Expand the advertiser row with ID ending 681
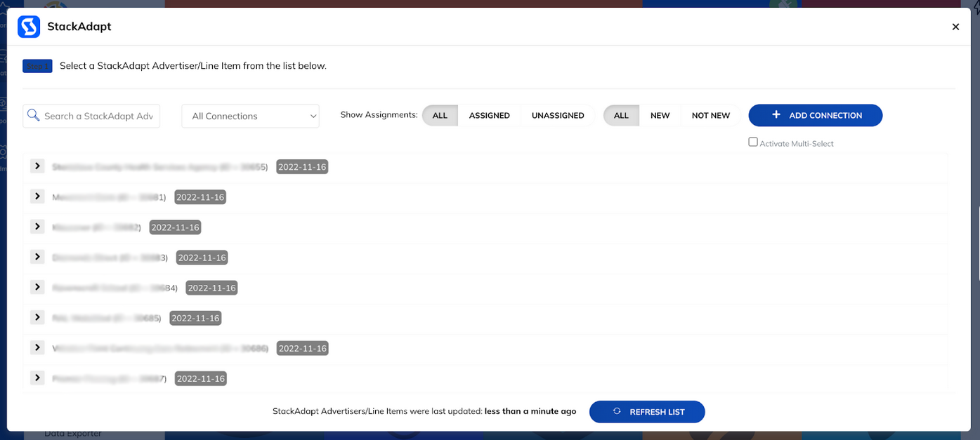 coord(38,196)
